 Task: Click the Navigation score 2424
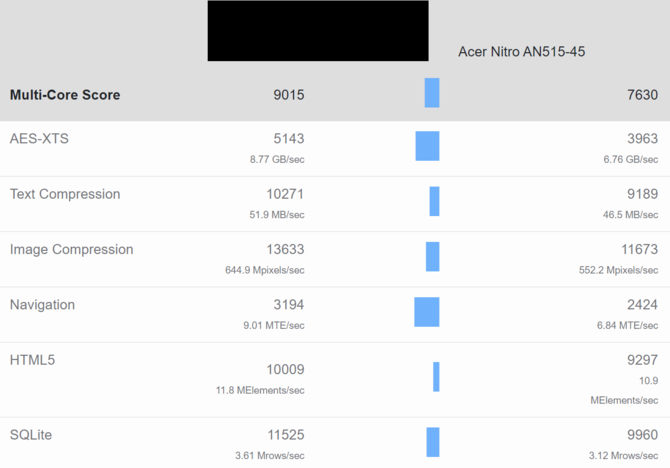point(642,305)
